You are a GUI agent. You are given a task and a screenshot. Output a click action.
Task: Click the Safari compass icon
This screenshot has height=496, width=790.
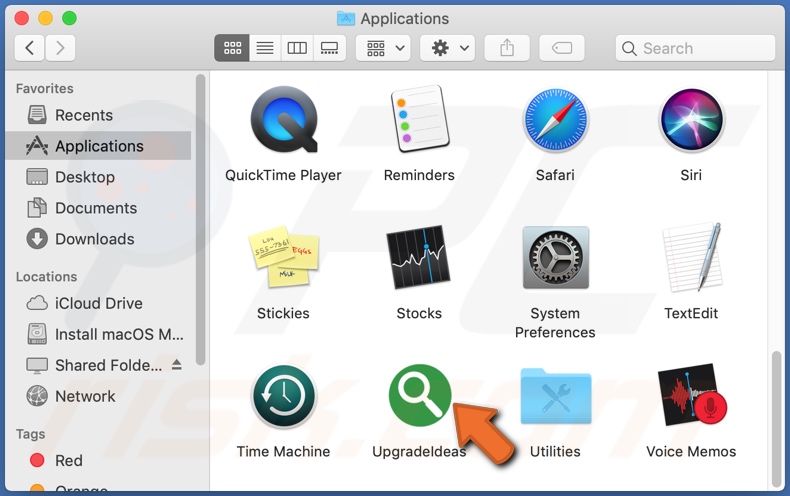(x=555, y=120)
